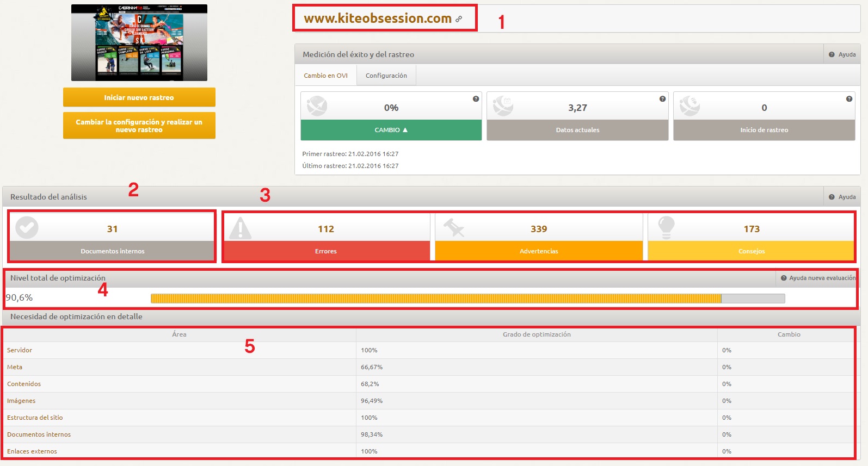The width and height of the screenshot is (868, 466).
Task: Click the green CAMBIO bar
Action: 391,130
